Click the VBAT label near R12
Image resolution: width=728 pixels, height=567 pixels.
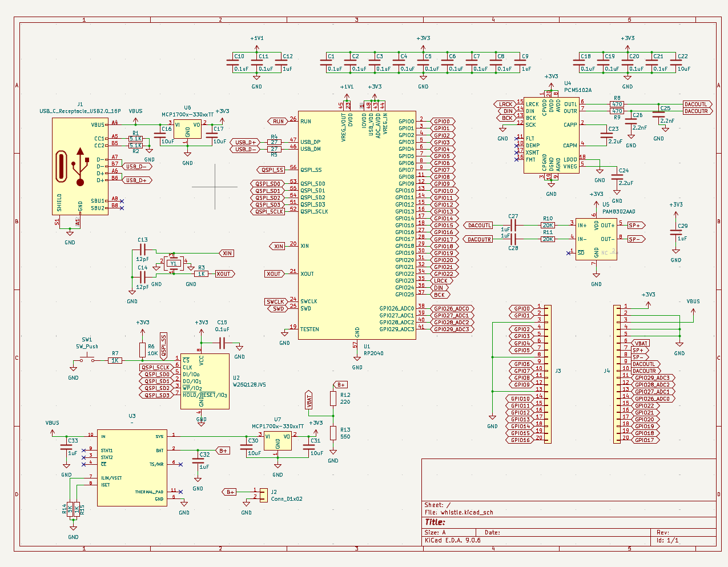coord(309,400)
